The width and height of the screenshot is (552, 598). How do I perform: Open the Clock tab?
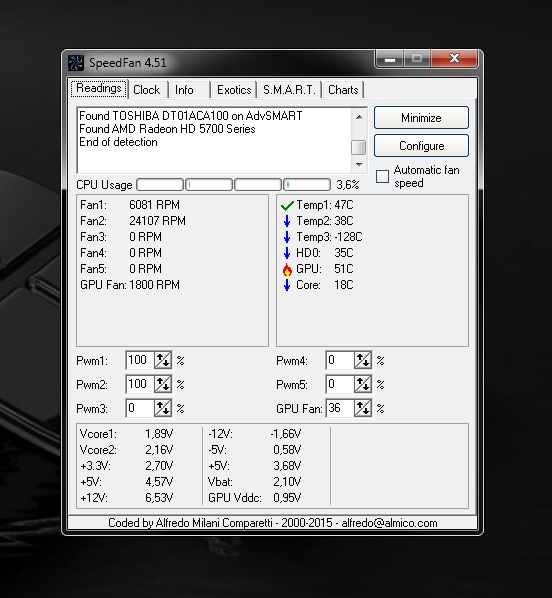pyautogui.click(x=147, y=90)
